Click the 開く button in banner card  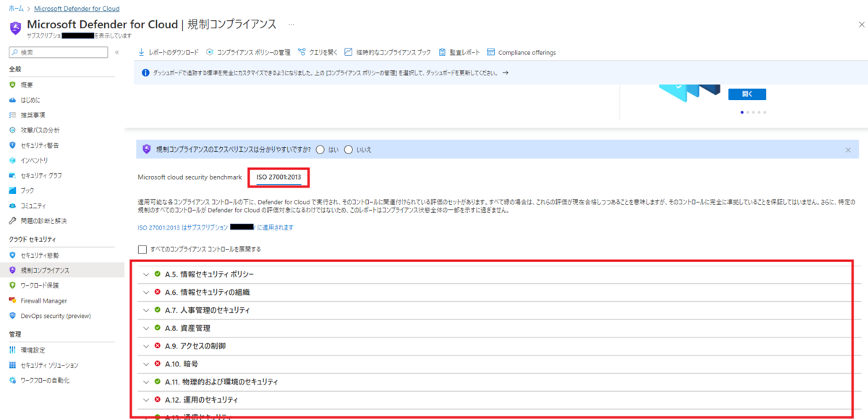[x=748, y=94]
